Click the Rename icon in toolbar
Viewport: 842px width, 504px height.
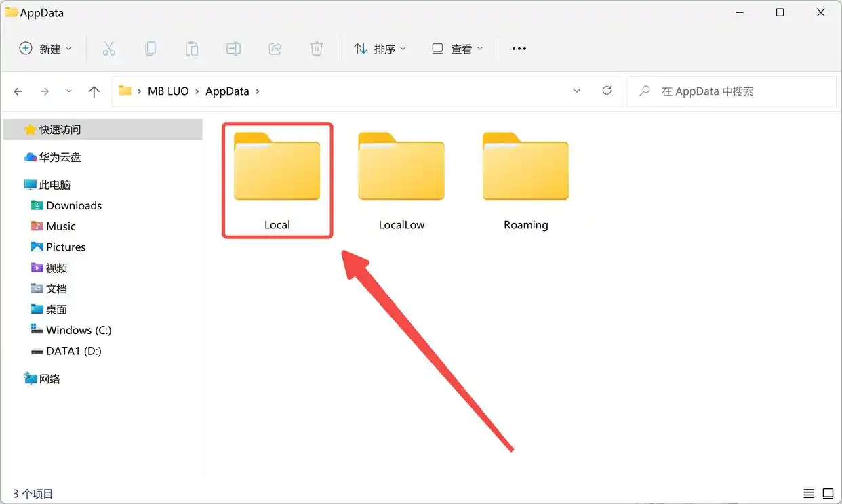pyautogui.click(x=233, y=49)
